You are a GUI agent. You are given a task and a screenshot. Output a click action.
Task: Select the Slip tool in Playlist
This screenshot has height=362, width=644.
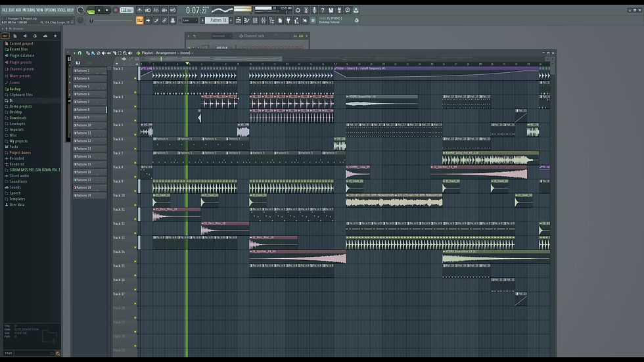point(109,53)
